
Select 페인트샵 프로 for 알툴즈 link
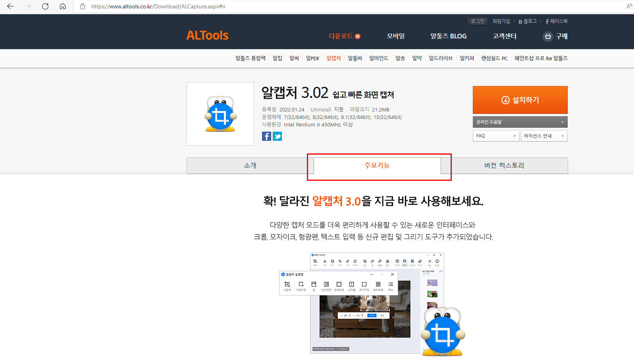[x=541, y=58]
